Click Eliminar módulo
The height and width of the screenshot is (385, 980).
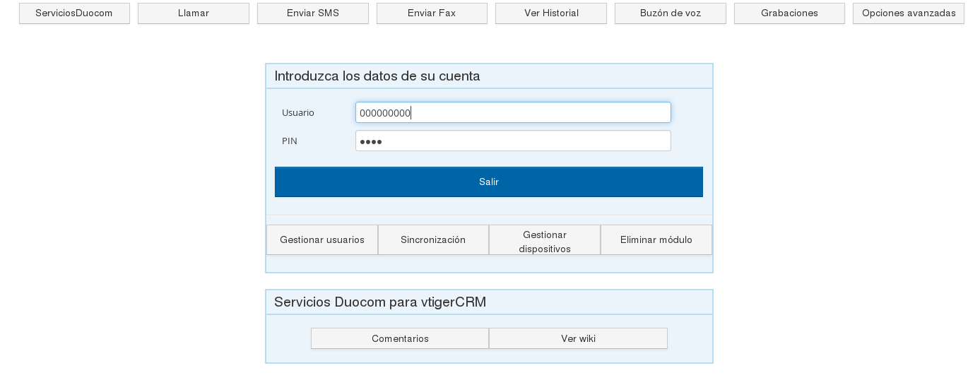click(656, 240)
